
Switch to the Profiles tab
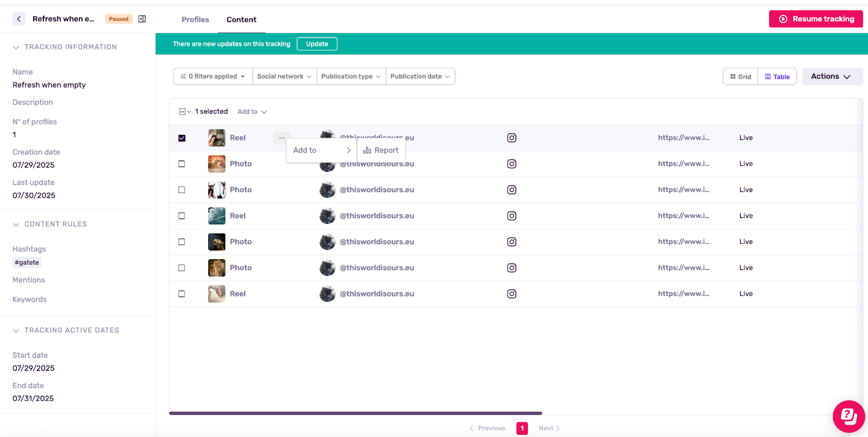pos(195,20)
